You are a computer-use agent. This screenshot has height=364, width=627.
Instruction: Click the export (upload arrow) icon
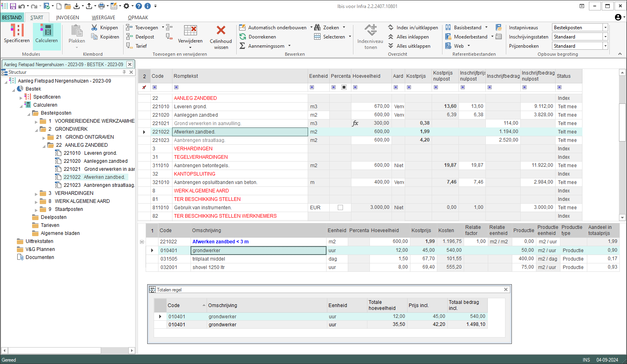[89, 6]
